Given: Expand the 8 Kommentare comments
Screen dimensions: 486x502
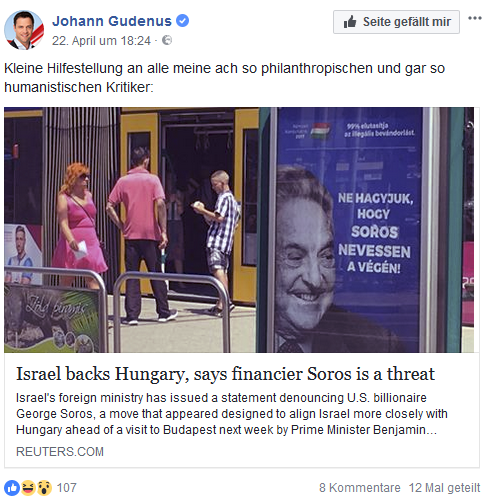Looking at the screenshot, I should tap(360, 488).
